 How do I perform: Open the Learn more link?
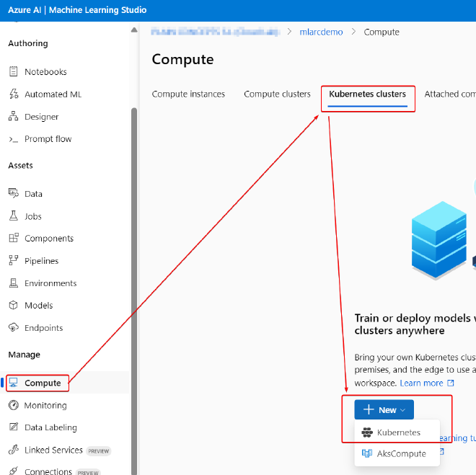click(x=421, y=383)
